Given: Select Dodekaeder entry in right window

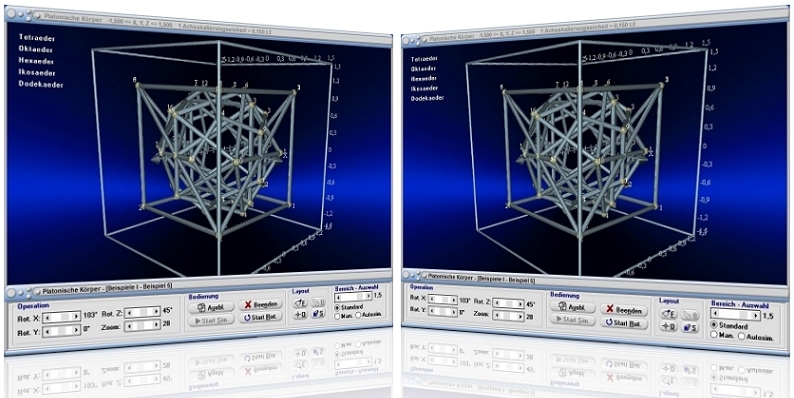Looking at the screenshot, I should point(427,98).
